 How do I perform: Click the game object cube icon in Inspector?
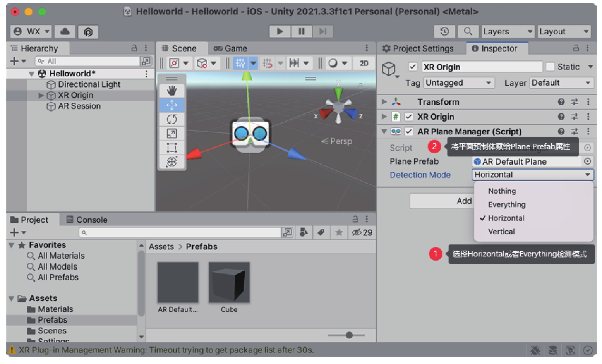point(389,69)
